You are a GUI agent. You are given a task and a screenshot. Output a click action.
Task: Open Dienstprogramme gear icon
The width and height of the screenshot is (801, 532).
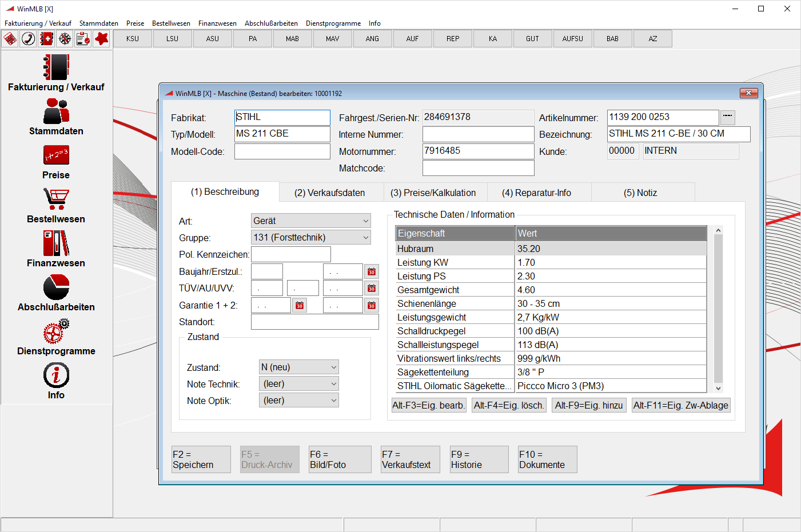point(56,331)
